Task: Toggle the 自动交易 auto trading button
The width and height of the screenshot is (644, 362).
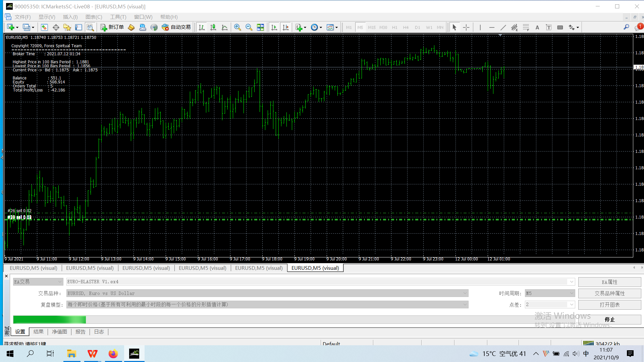Action: 176,27
